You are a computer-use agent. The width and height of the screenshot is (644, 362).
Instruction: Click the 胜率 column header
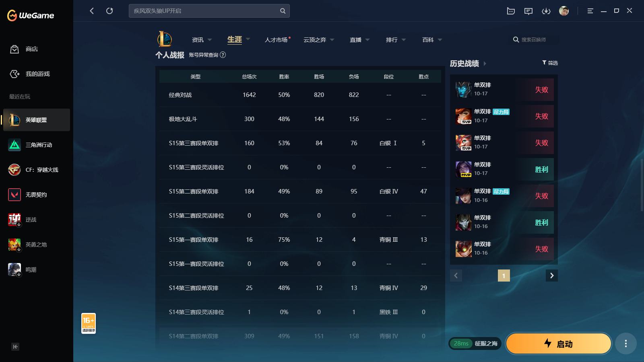(284, 76)
